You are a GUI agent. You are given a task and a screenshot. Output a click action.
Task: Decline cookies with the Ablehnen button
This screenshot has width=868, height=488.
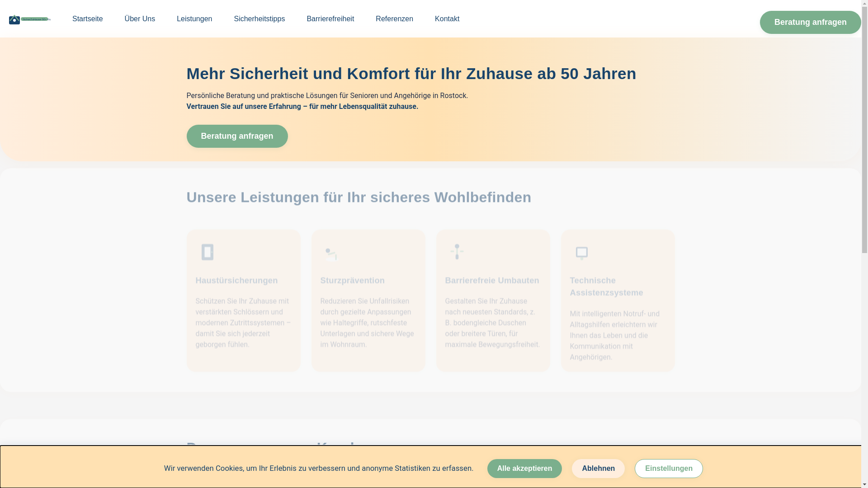coord(598,469)
